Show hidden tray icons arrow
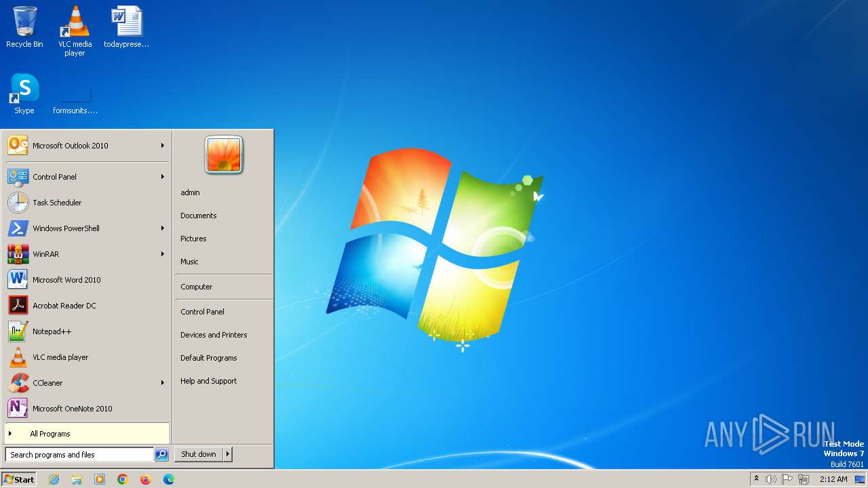Image resolution: width=868 pixels, height=488 pixels. pyautogui.click(x=756, y=479)
